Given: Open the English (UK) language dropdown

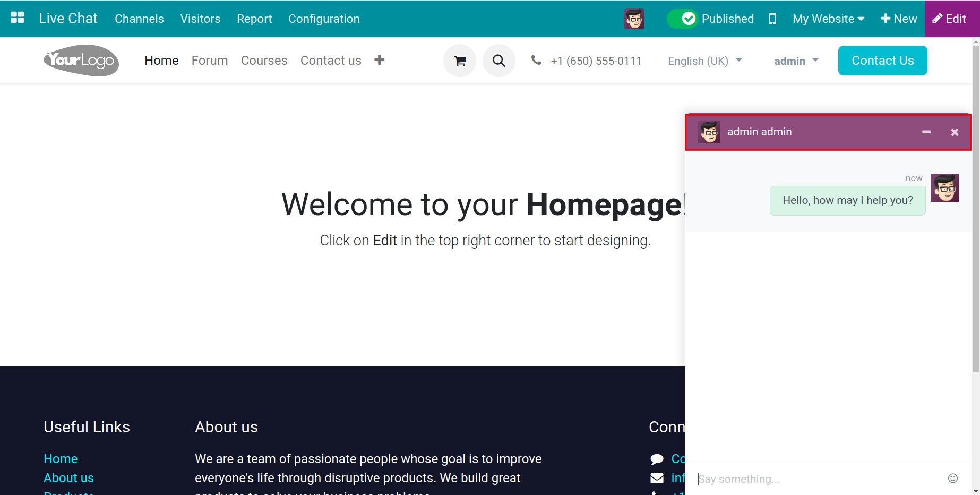Looking at the screenshot, I should click(x=704, y=61).
